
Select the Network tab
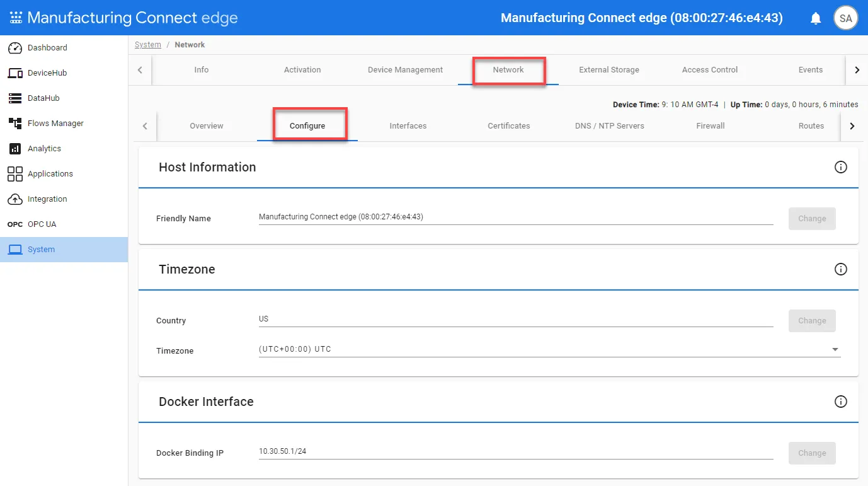508,70
